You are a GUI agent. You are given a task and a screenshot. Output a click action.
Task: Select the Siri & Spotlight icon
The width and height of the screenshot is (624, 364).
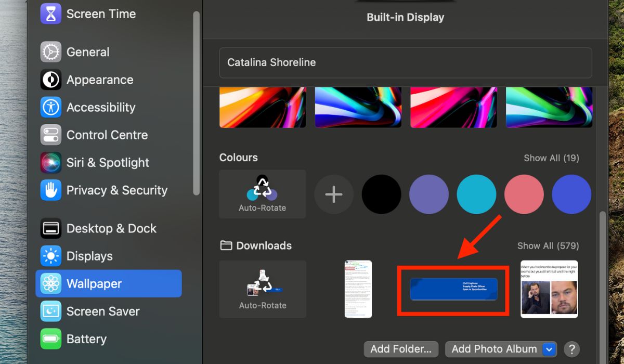(50, 162)
